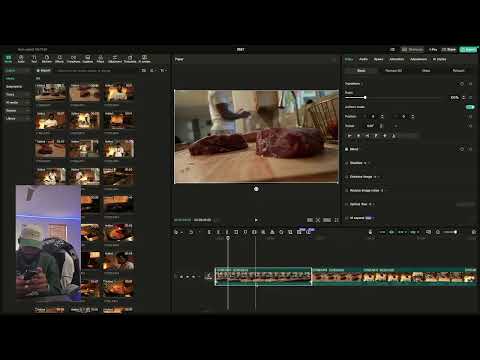Enable the Stabilize checkbox
480x360 pixels.
pyautogui.click(x=347, y=163)
